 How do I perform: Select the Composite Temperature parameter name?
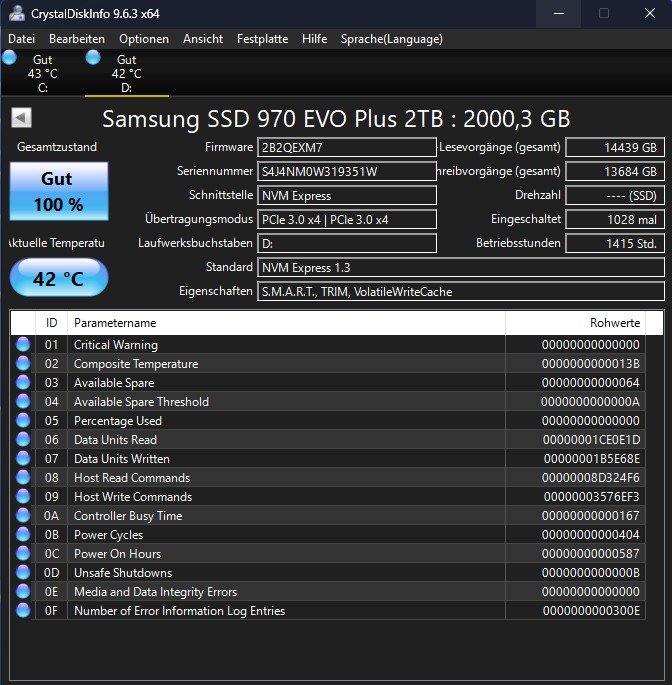click(136, 364)
